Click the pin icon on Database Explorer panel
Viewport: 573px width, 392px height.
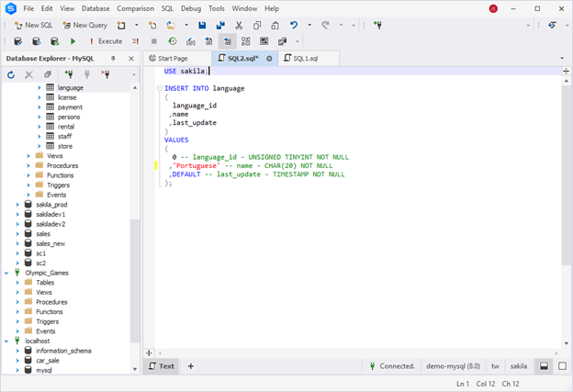click(x=114, y=58)
